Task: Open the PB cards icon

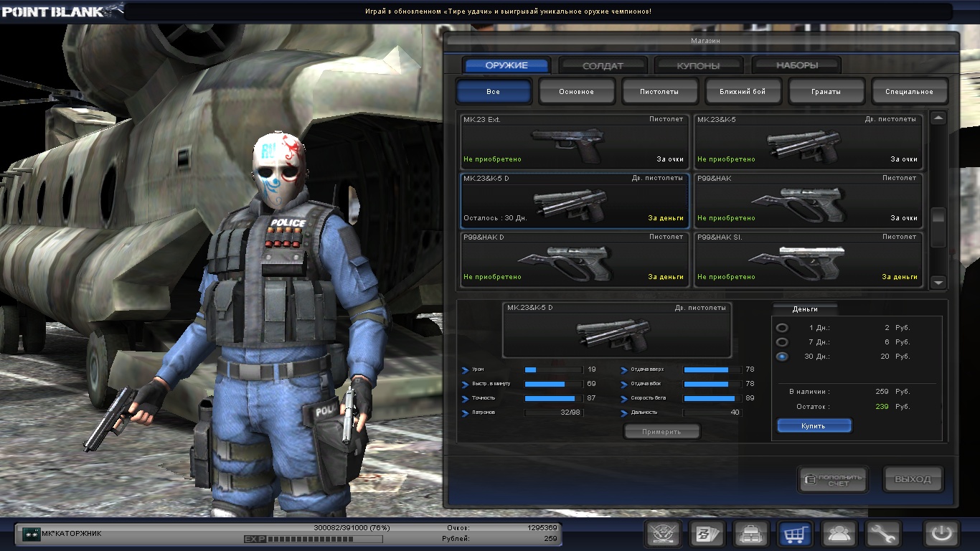Action: pyautogui.click(x=707, y=534)
